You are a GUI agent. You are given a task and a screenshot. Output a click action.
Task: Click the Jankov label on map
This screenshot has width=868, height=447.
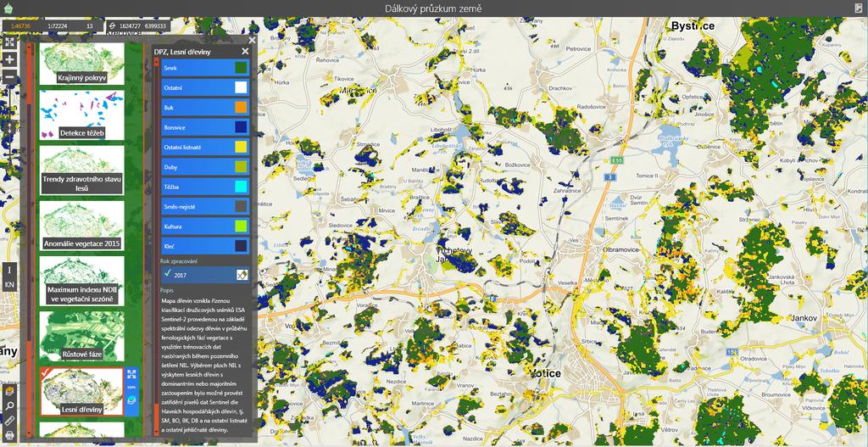pyautogui.click(x=804, y=318)
